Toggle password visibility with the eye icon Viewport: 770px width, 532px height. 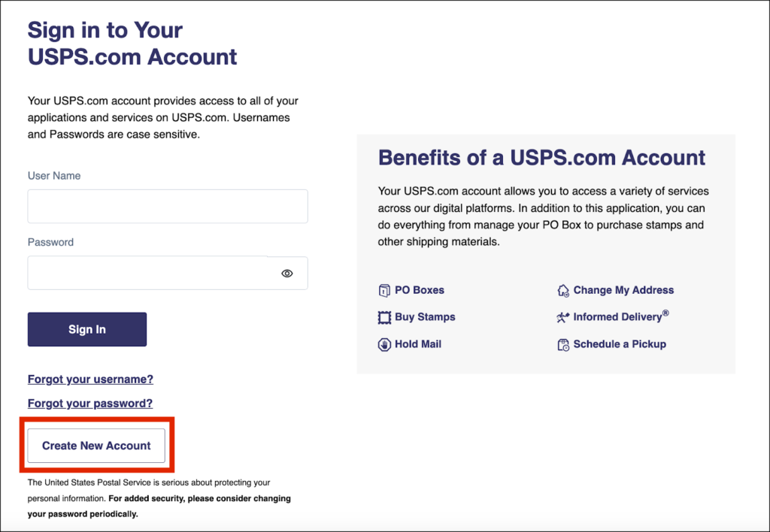click(x=286, y=274)
